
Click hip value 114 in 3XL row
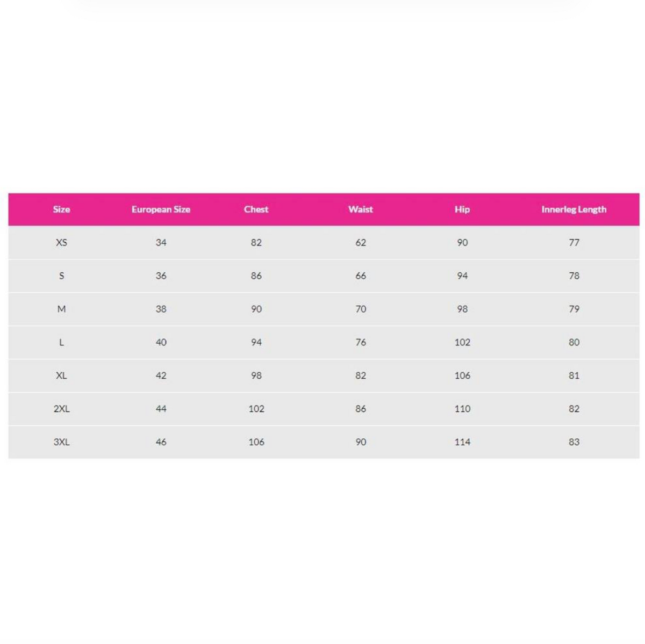pos(462,443)
